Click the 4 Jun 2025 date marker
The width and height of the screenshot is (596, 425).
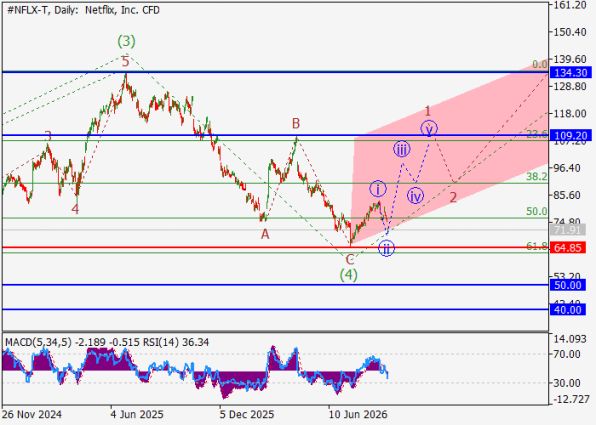(137, 414)
